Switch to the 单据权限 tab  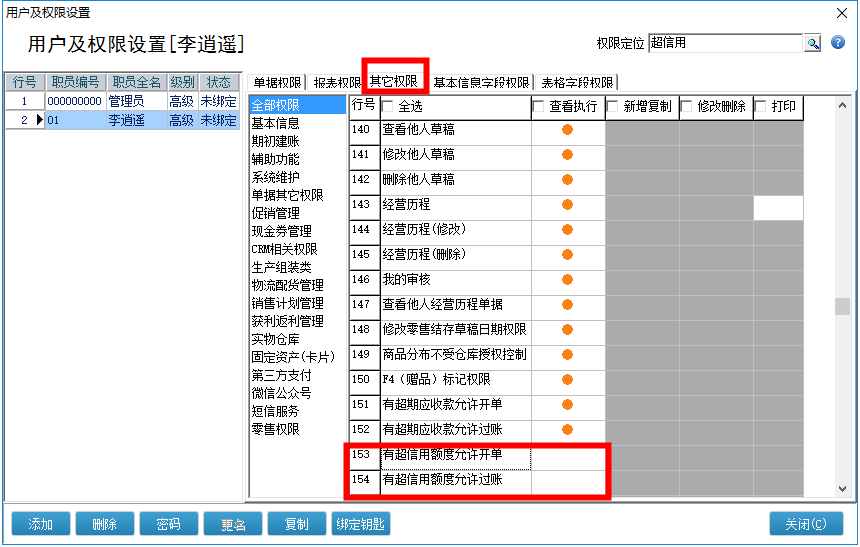(277, 83)
